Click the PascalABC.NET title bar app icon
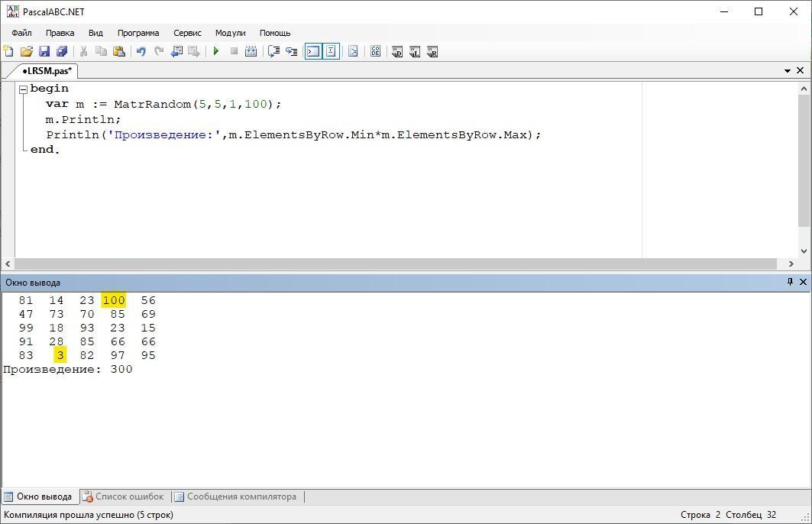Screen dimensions: 812x524 pos(12,11)
